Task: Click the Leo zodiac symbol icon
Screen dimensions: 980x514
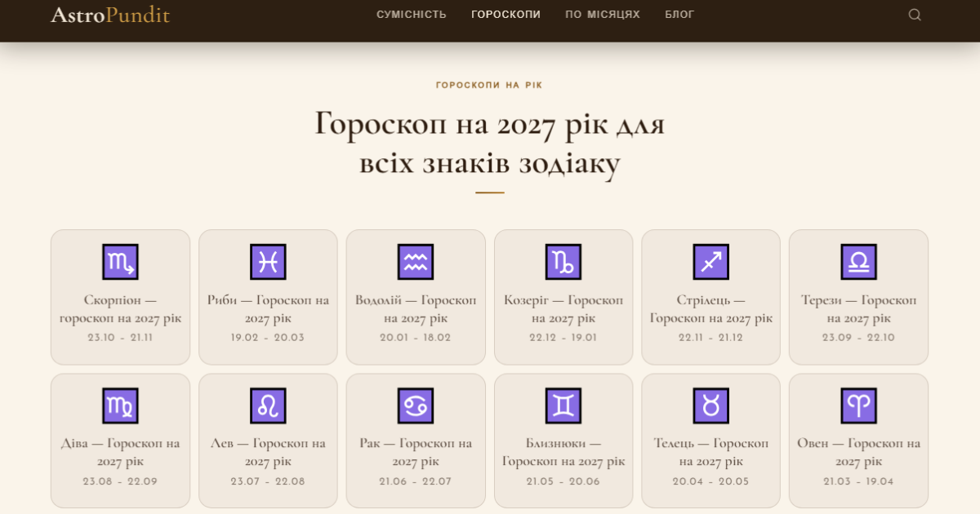Action: coord(268,405)
